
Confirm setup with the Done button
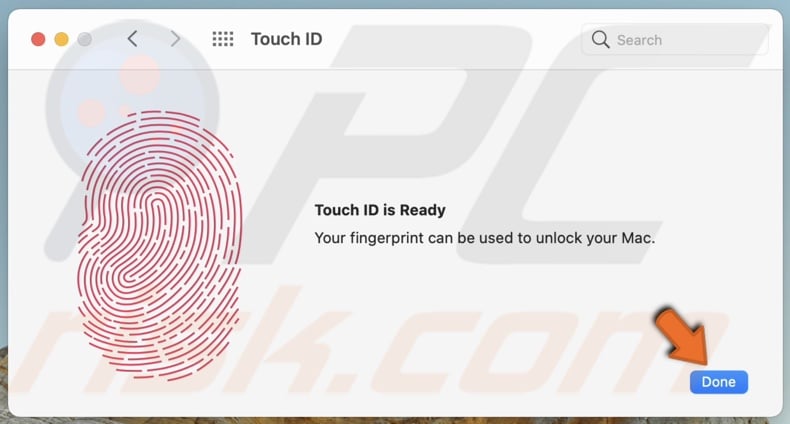pyautogui.click(x=718, y=382)
